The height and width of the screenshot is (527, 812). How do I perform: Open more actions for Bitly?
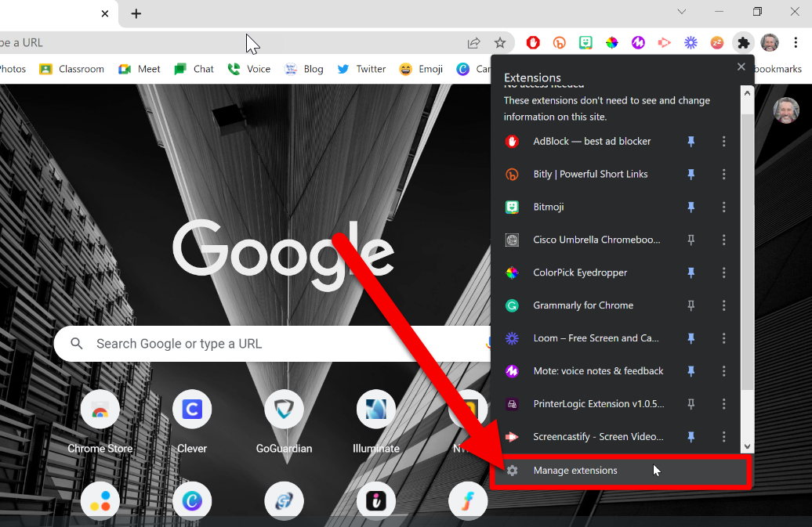click(x=724, y=175)
